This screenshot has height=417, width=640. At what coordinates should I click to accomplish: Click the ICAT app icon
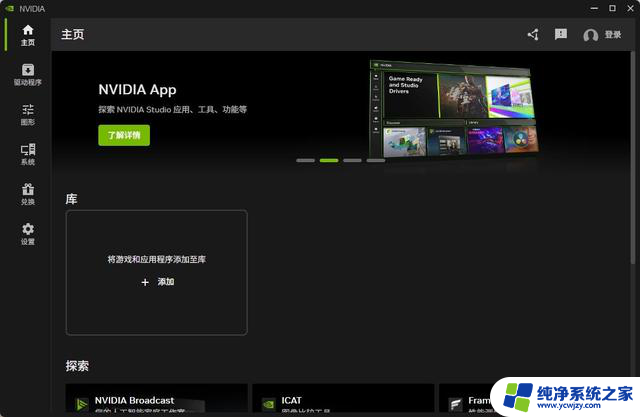[269, 404]
